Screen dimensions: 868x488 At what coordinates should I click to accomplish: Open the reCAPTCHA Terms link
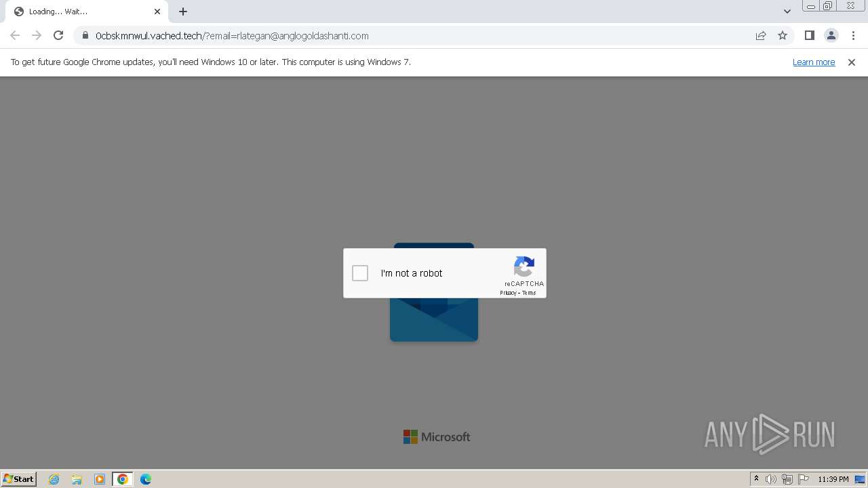pyautogui.click(x=529, y=293)
